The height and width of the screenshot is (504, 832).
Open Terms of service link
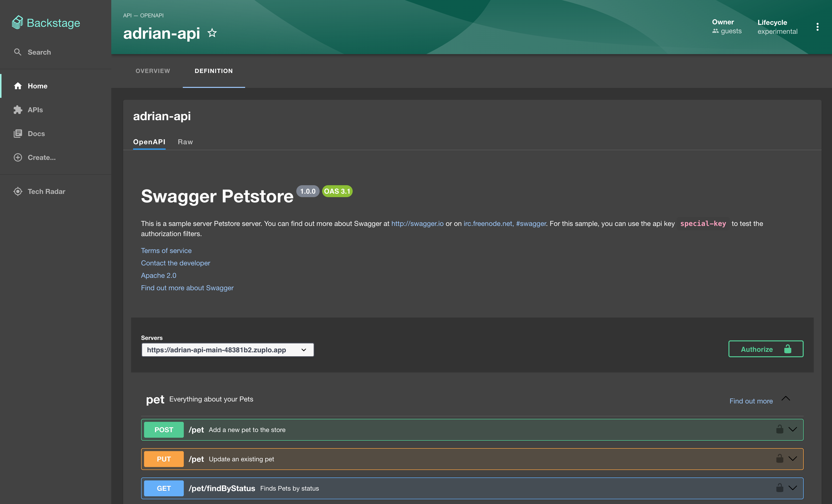point(166,251)
